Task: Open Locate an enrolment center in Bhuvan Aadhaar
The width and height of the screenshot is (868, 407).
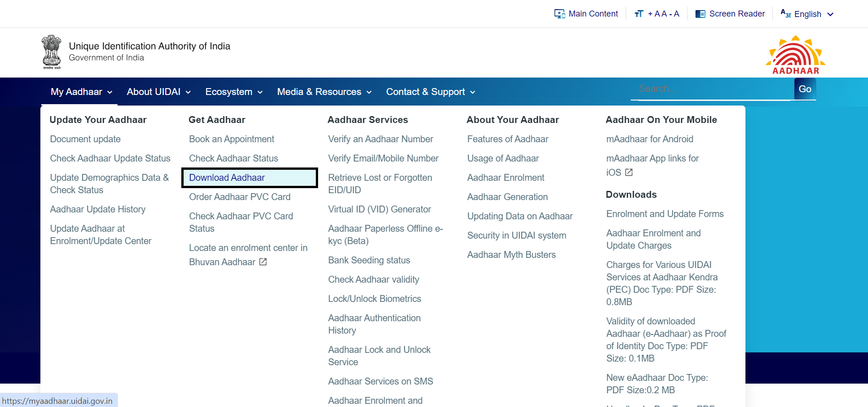Action: [248, 255]
